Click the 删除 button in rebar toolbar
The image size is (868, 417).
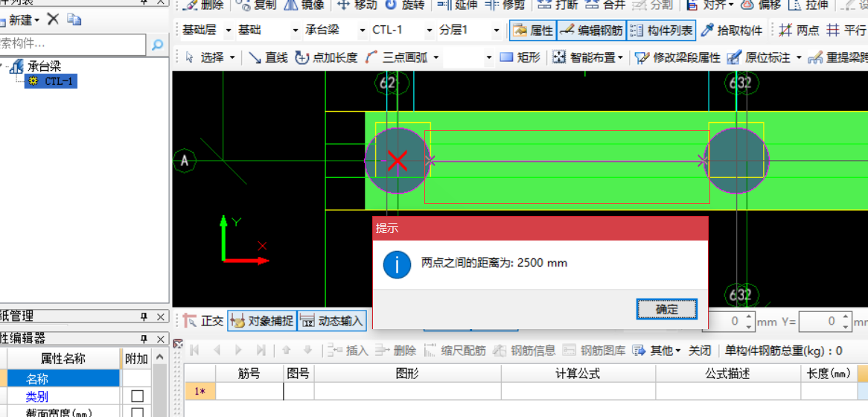click(396, 350)
